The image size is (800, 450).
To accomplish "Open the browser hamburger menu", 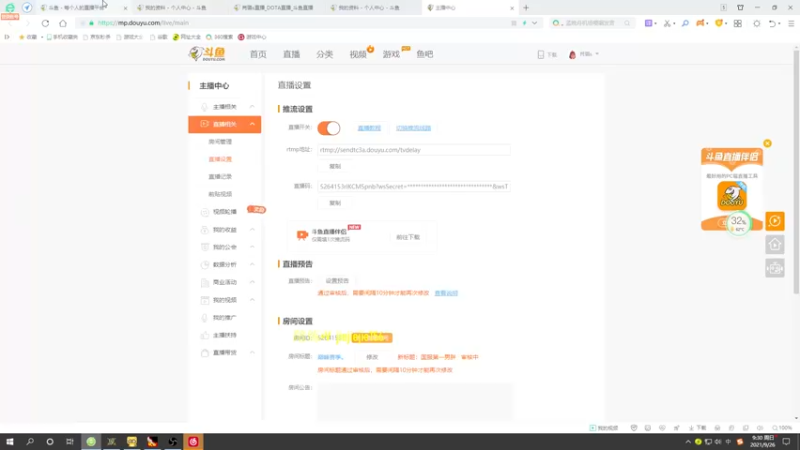I will (791, 23).
